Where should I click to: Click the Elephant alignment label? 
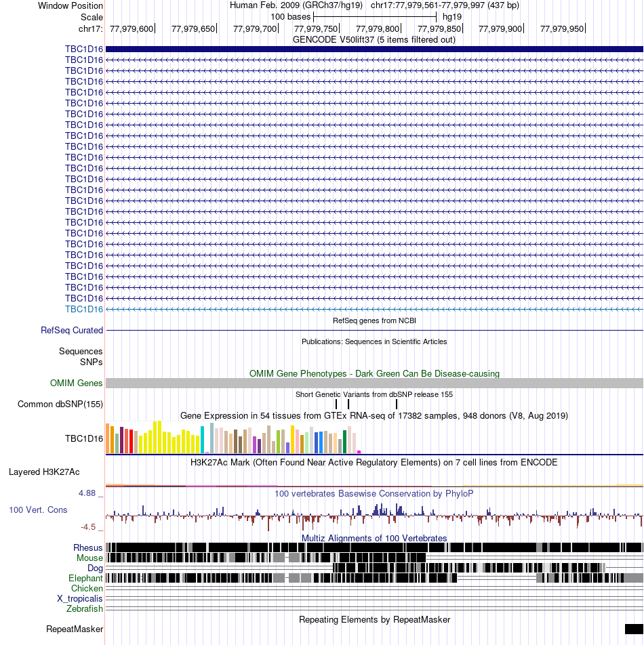85,579
